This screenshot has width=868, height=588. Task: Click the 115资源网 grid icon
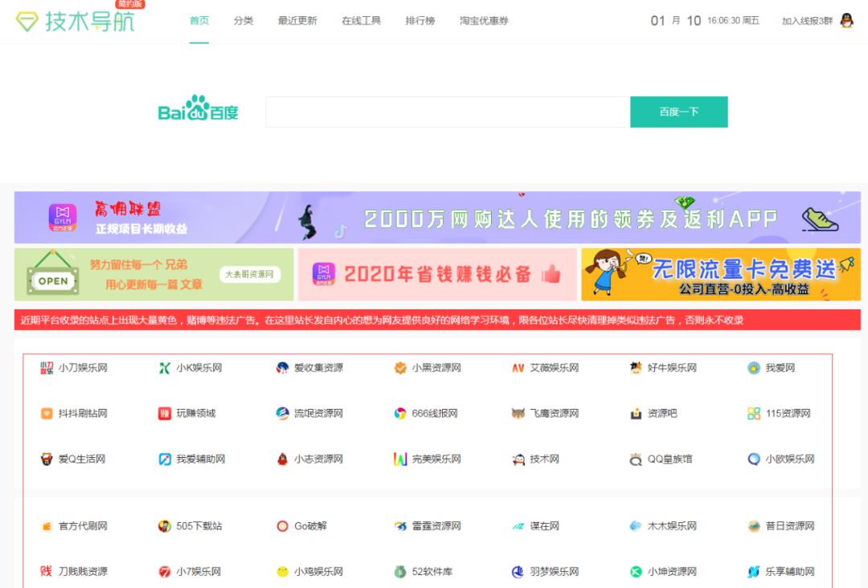point(753,413)
